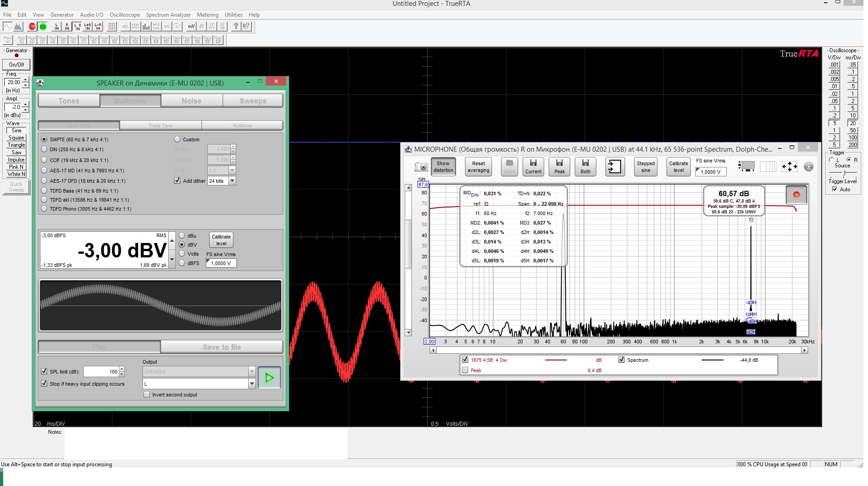Toggle the Peak trace checkbox
Image resolution: width=868 pixels, height=486 pixels.
(x=465, y=370)
